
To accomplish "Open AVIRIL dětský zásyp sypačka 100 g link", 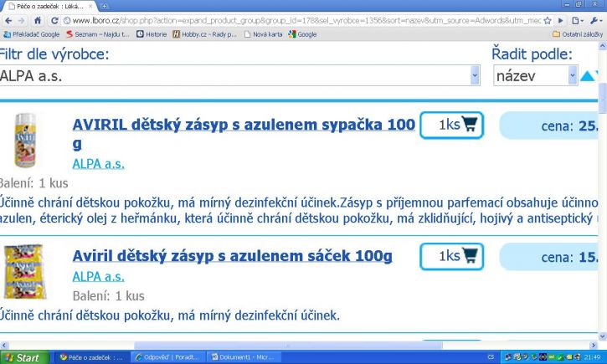I will (244, 134).
